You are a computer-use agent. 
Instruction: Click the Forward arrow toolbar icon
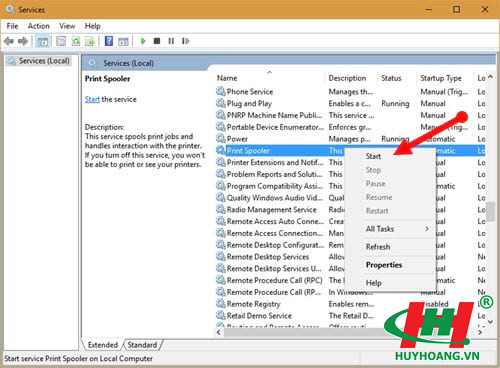click(x=23, y=41)
